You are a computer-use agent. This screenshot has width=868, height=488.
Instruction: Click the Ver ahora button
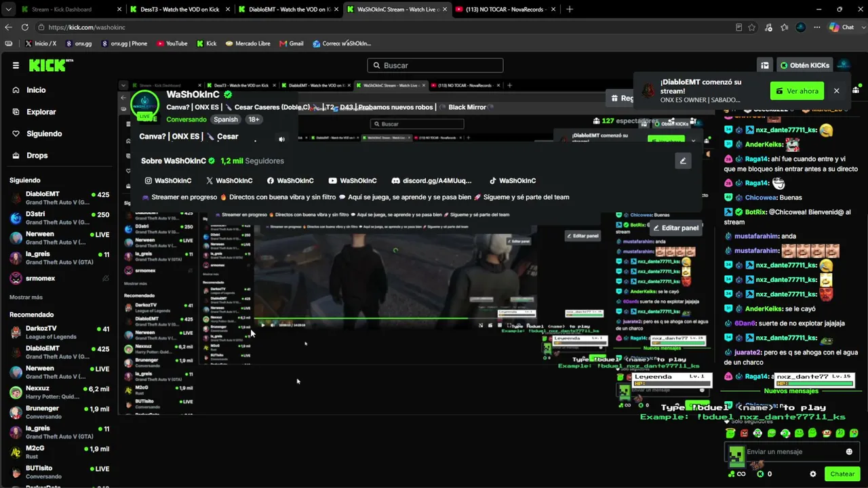coord(797,91)
